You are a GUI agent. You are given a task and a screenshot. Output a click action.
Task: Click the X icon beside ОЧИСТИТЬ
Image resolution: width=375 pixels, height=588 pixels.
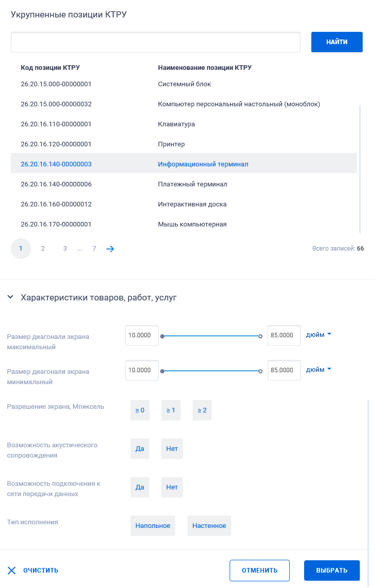12,571
